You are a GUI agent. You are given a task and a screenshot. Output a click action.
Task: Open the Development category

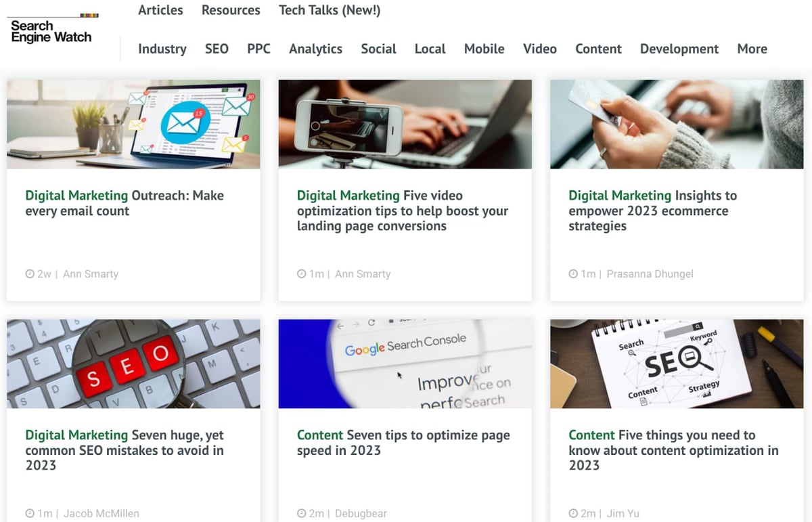(x=679, y=49)
